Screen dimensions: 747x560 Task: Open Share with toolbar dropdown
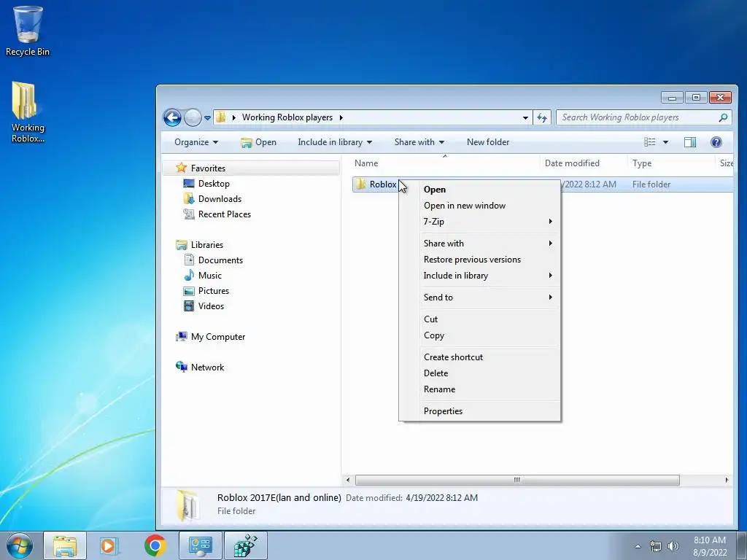pyautogui.click(x=419, y=142)
